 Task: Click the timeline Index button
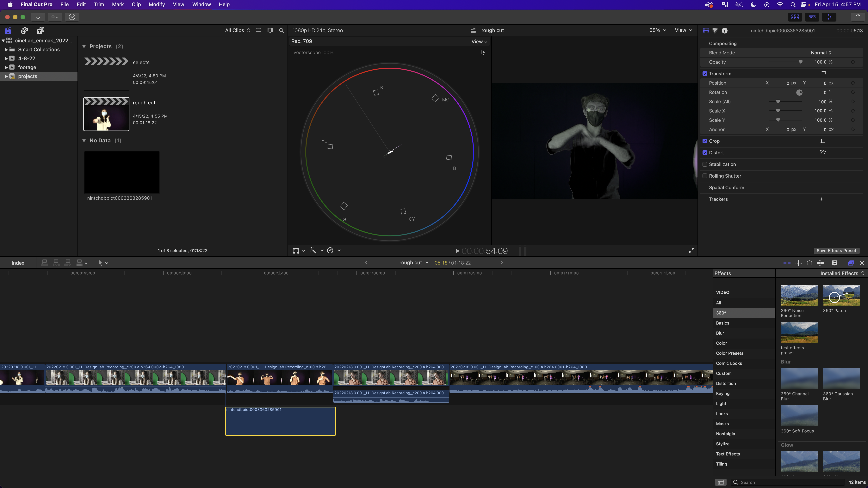18,263
